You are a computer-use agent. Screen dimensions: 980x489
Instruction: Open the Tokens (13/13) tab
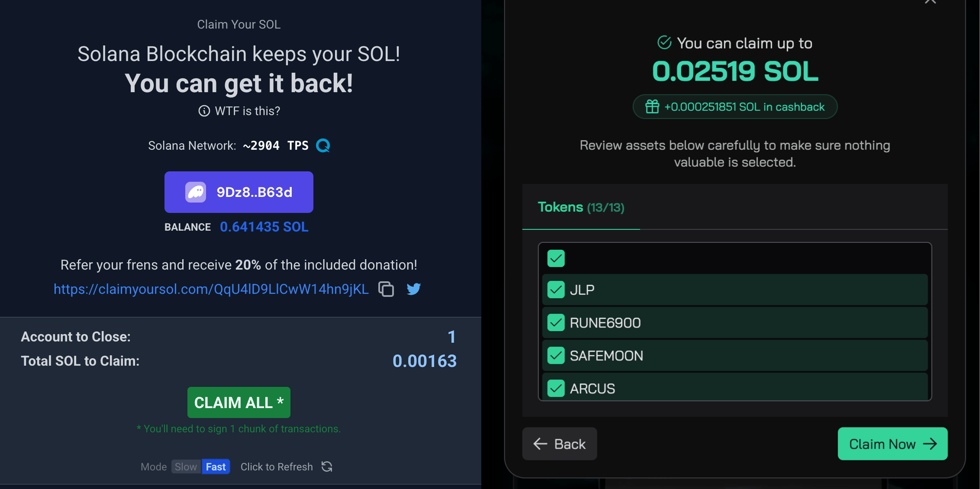click(580, 207)
